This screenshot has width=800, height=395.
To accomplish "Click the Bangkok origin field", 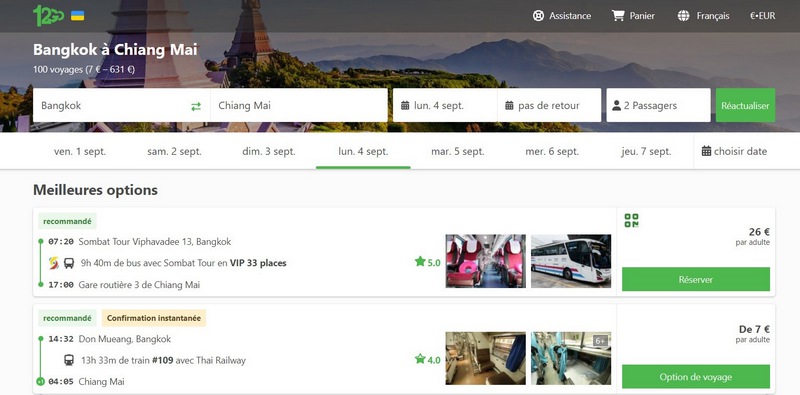I will [121, 105].
